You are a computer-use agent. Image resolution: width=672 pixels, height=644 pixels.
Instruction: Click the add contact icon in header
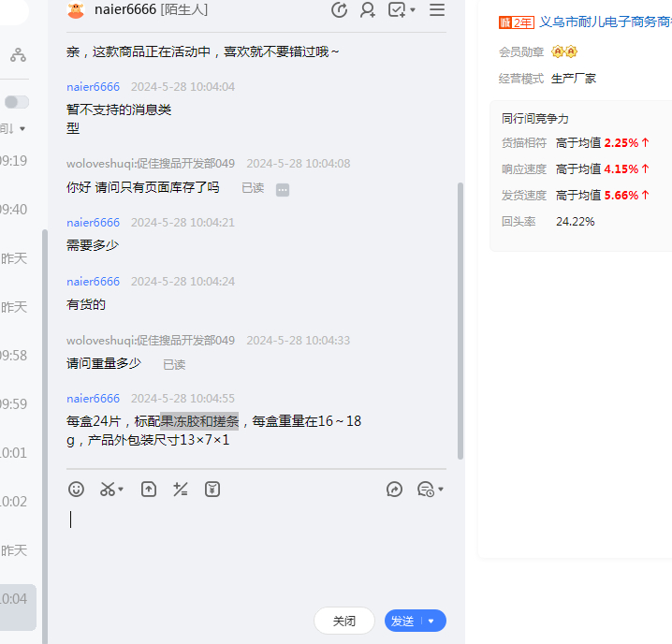(368, 10)
